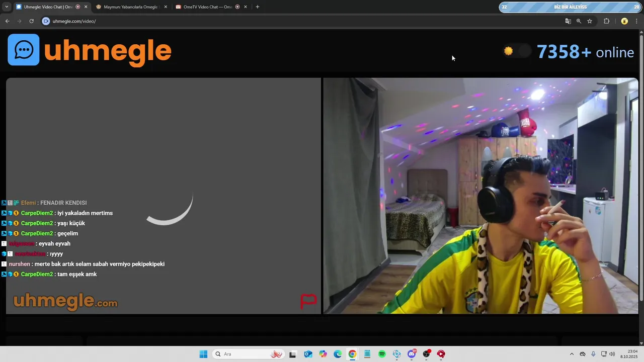This screenshot has height=362, width=644.
Task: Click the Uhmegle speech bubble logo icon
Action: coord(24,50)
